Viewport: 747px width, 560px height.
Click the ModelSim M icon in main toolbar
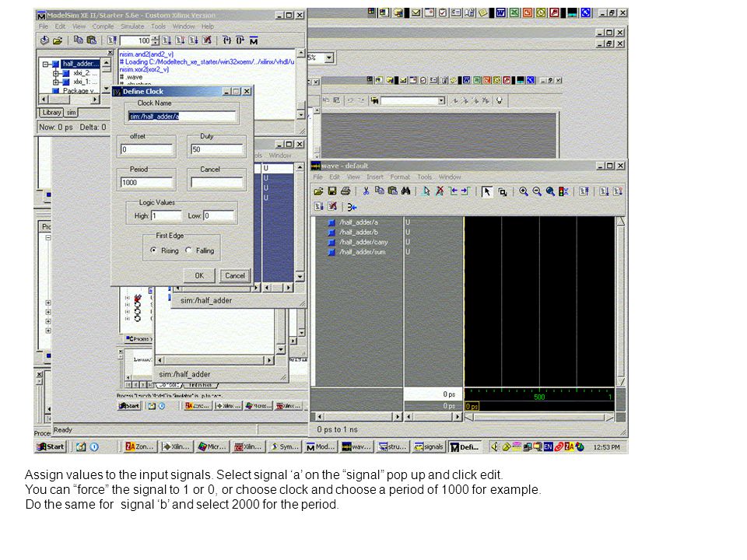[x=254, y=40]
